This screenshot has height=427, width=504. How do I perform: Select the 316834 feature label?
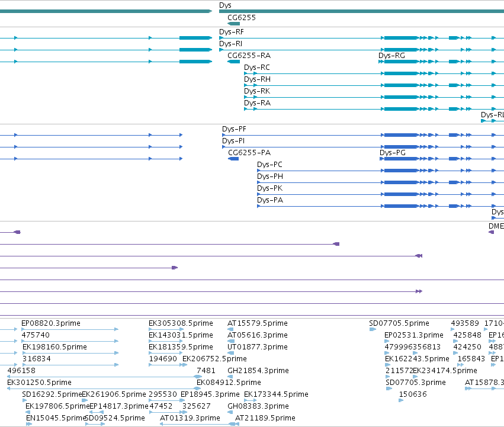(37, 359)
